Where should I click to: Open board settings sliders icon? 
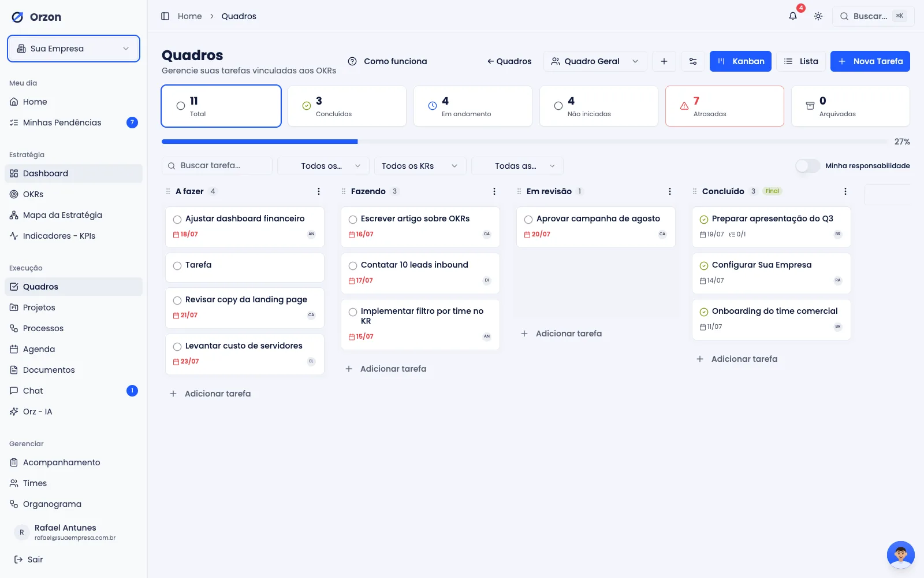pyautogui.click(x=693, y=61)
